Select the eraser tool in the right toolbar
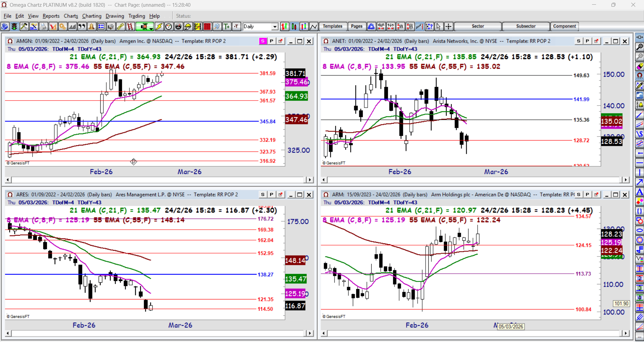 point(640,66)
